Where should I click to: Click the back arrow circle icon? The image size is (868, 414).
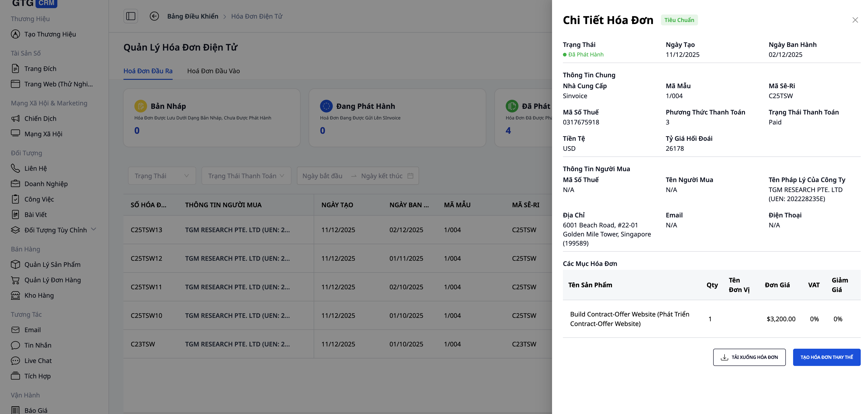point(154,16)
